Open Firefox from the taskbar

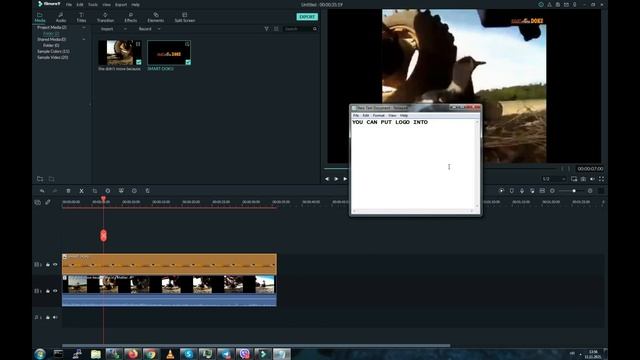click(132, 354)
